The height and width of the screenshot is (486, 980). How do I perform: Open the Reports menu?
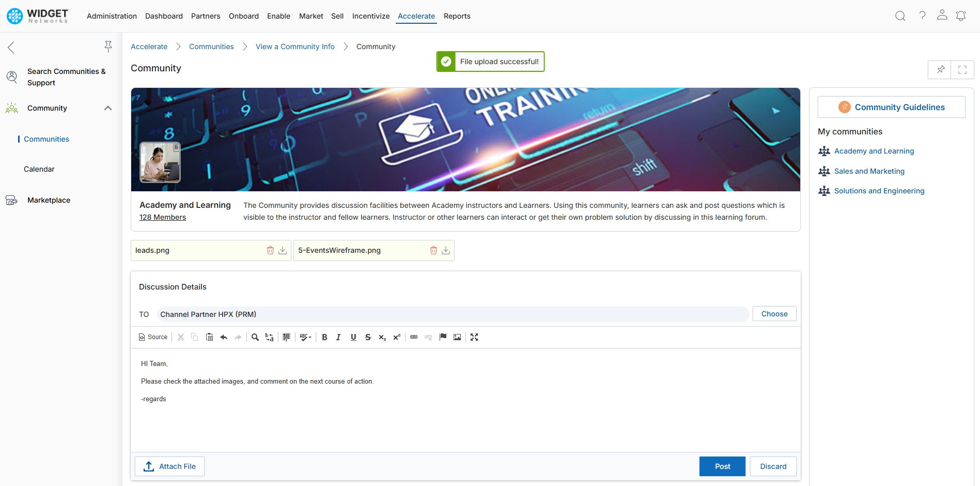pos(457,16)
